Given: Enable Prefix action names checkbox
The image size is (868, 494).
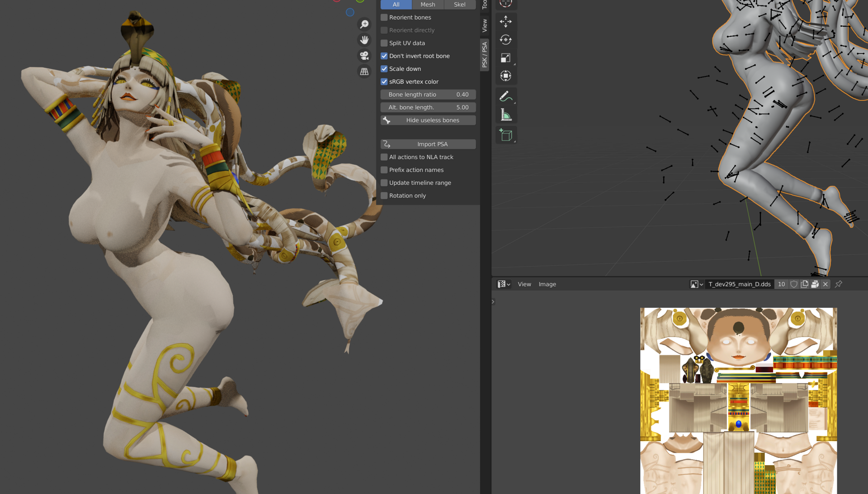Looking at the screenshot, I should click(x=384, y=170).
